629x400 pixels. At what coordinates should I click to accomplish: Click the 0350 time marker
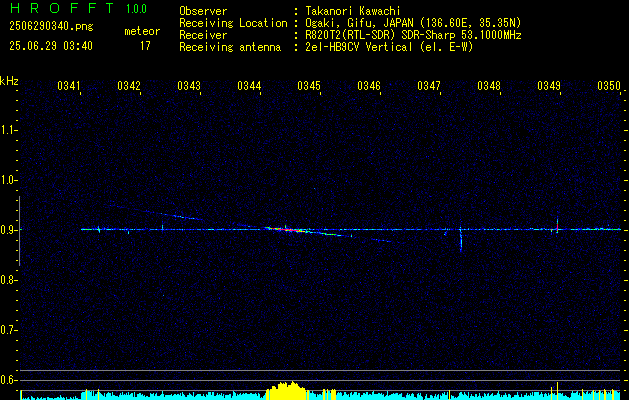(609, 86)
